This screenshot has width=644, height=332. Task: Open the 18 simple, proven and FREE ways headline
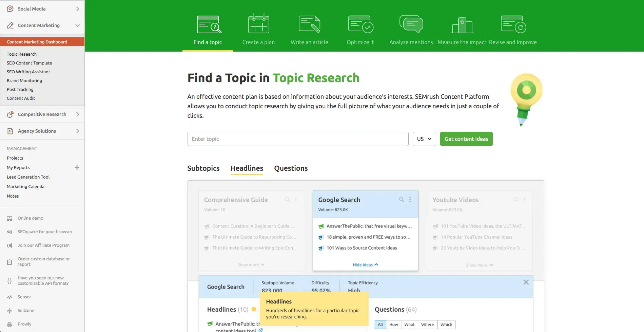pos(368,237)
